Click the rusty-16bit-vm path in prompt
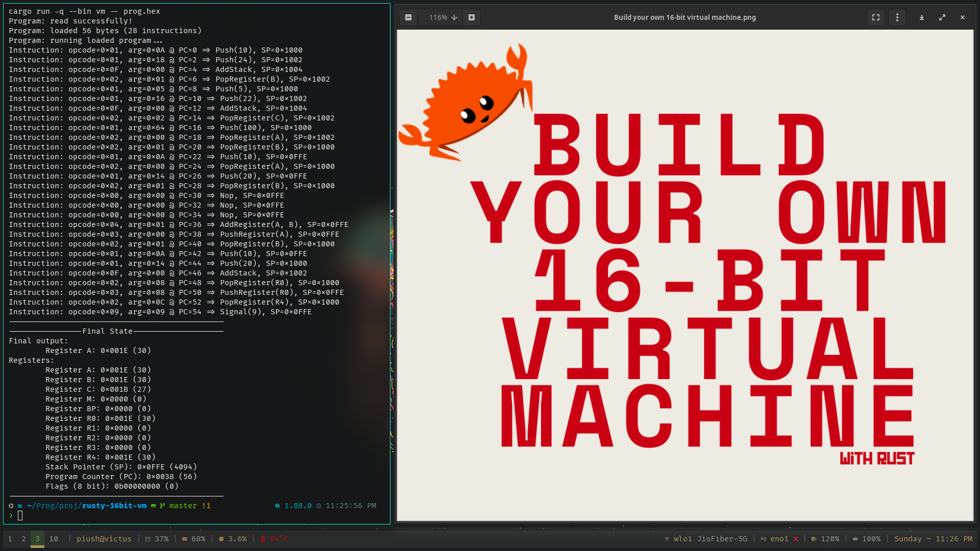This screenshot has height=551, width=980. (x=114, y=506)
